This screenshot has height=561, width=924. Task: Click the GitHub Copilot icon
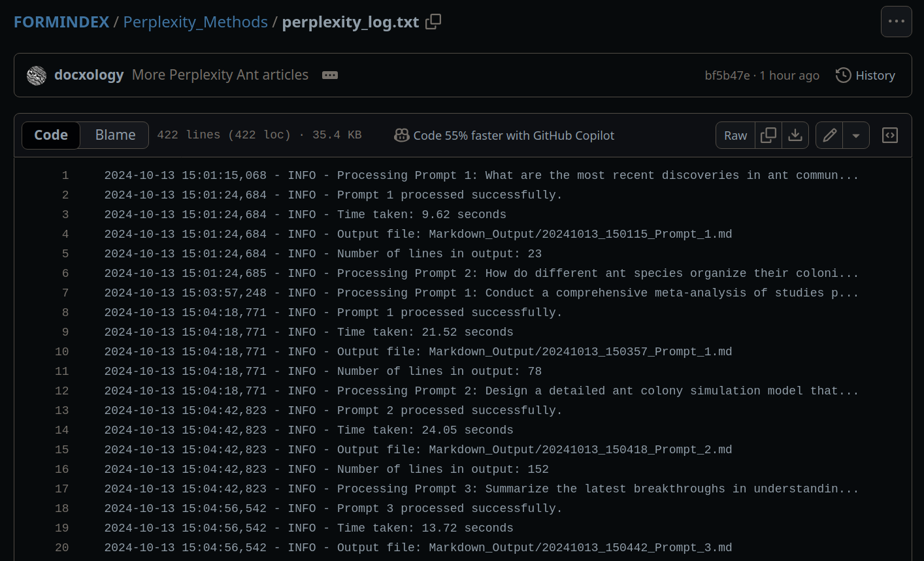tap(401, 135)
